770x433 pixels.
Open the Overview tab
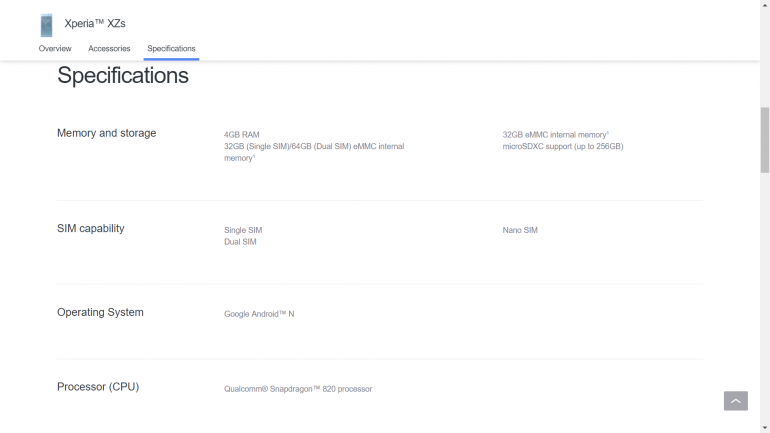pos(55,49)
